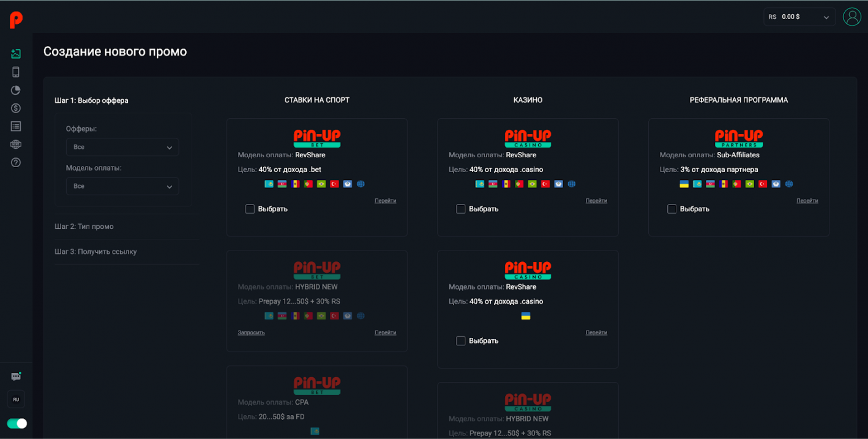Check Выбрать for 40% от дохода .bet
The image size is (868, 439).
[250, 209]
